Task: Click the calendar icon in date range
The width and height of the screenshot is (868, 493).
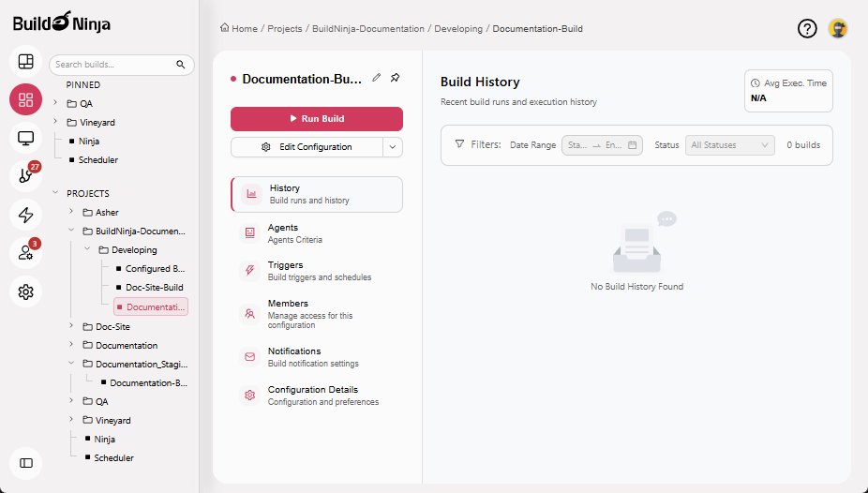Action: 632,145
